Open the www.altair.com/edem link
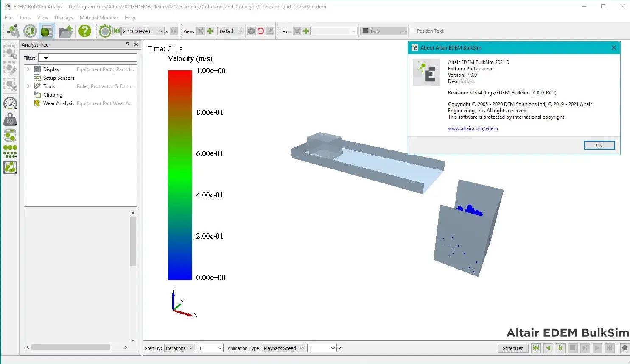This screenshot has height=364, width=630. (x=473, y=128)
